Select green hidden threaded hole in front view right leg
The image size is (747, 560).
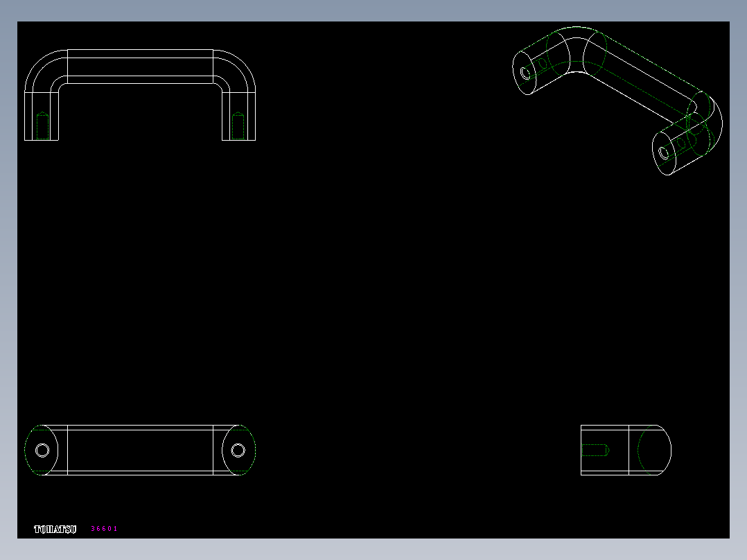click(238, 126)
